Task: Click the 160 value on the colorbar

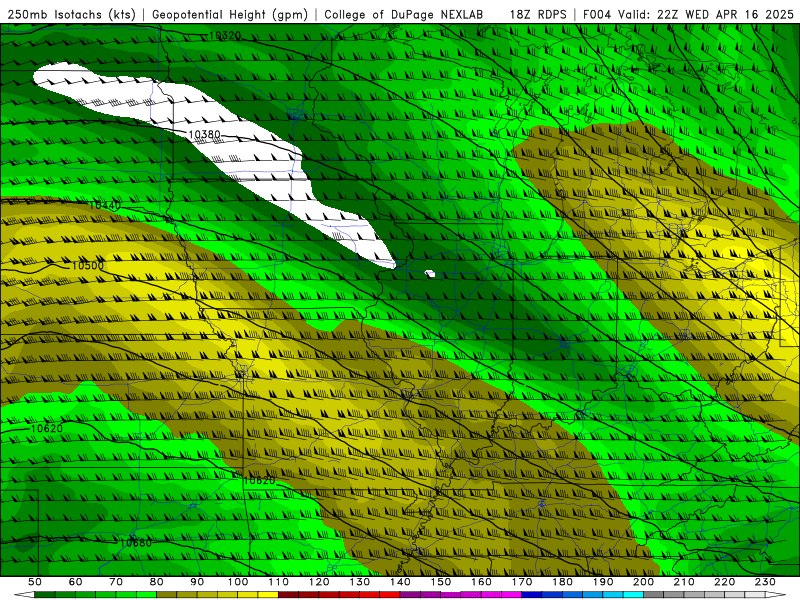Action: point(481,582)
